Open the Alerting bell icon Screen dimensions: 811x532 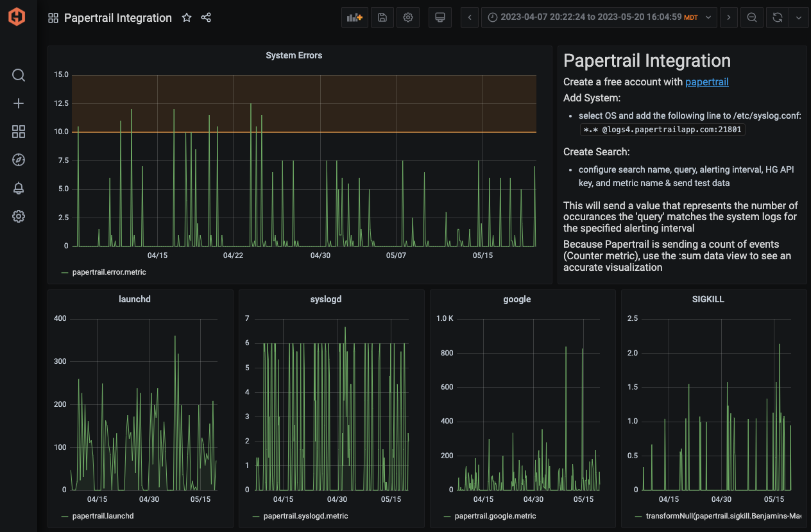19,188
